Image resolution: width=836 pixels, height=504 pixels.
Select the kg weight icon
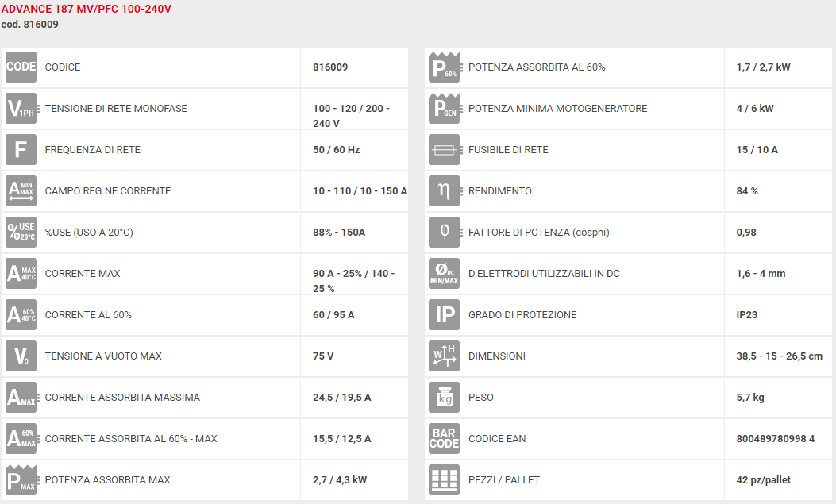(x=444, y=398)
